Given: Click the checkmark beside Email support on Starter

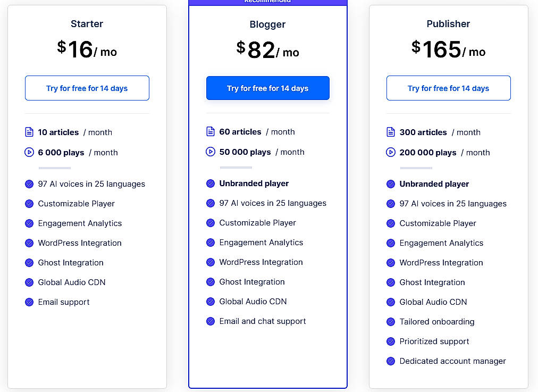Looking at the screenshot, I should pyautogui.click(x=29, y=302).
